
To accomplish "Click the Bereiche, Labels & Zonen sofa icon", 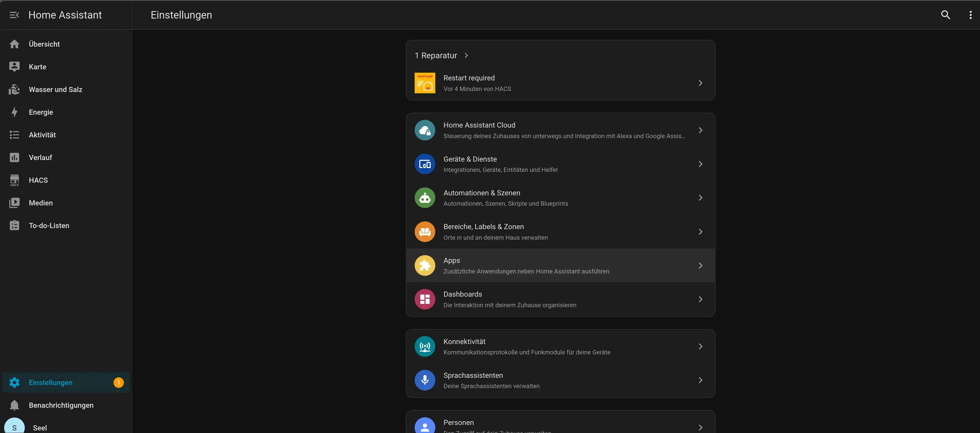I will pyautogui.click(x=424, y=232).
